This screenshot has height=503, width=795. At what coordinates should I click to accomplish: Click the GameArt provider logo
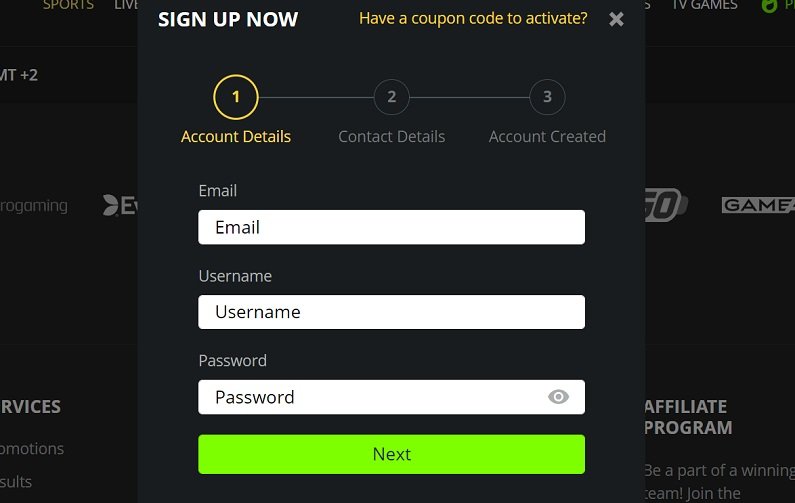click(758, 205)
